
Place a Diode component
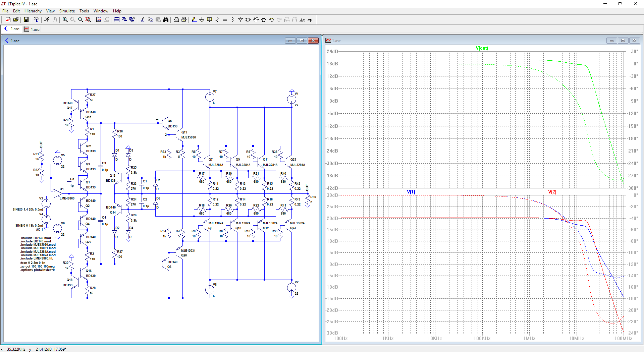(x=240, y=20)
